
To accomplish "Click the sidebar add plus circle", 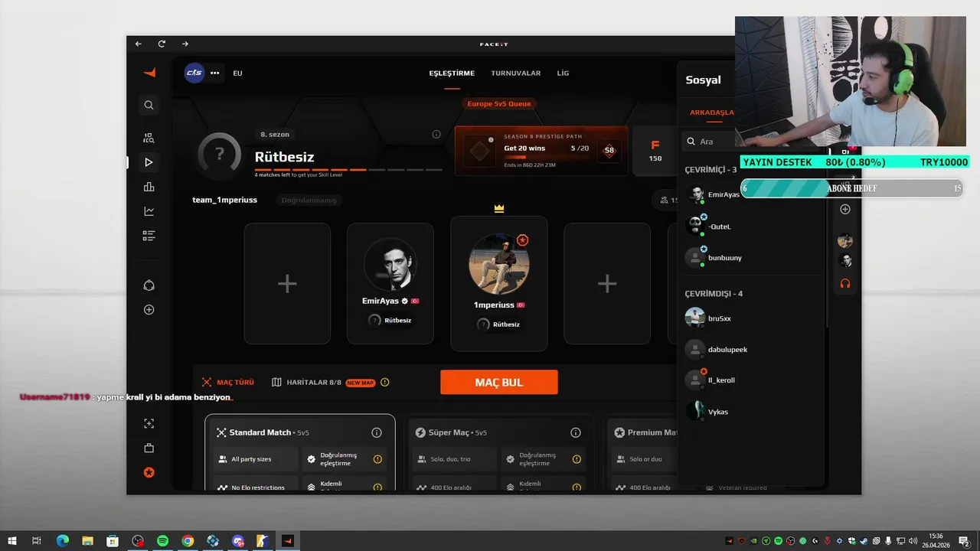I will [x=149, y=310].
